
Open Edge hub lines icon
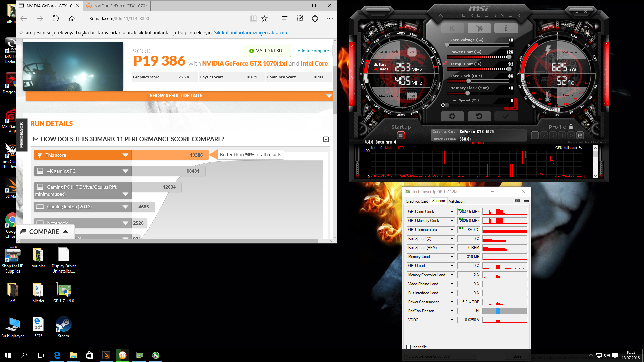click(x=285, y=19)
